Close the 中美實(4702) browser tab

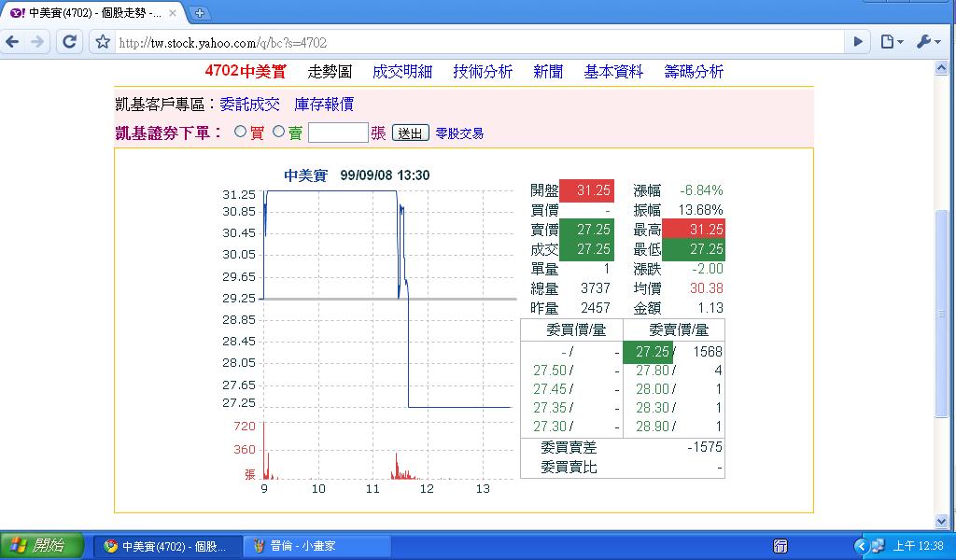point(173,13)
